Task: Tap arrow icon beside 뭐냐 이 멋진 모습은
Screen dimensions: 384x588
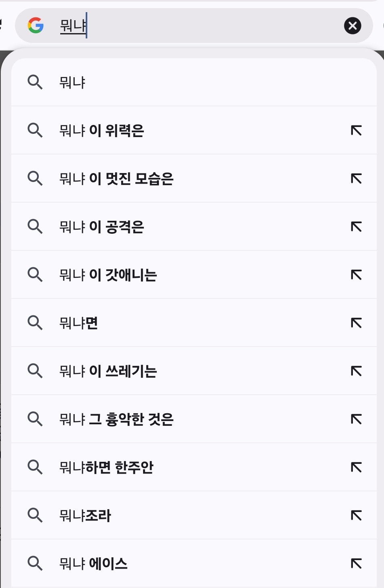Action: (x=356, y=179)
